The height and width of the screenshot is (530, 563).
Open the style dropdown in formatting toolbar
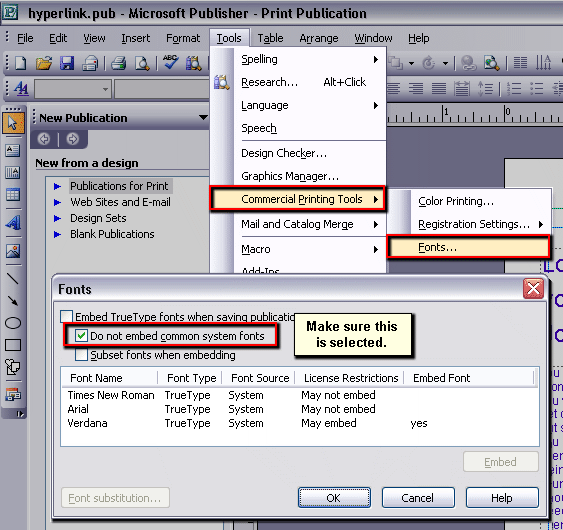click(x=105, y=89)
